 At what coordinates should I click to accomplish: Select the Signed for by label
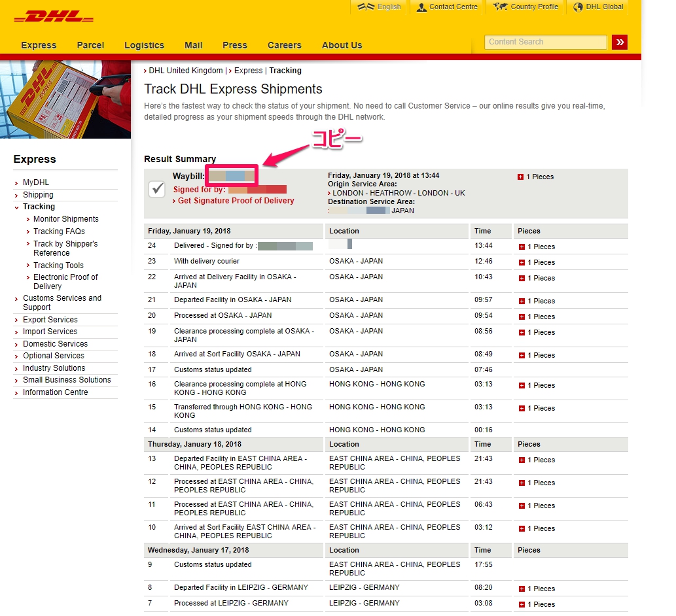point(199,190)
